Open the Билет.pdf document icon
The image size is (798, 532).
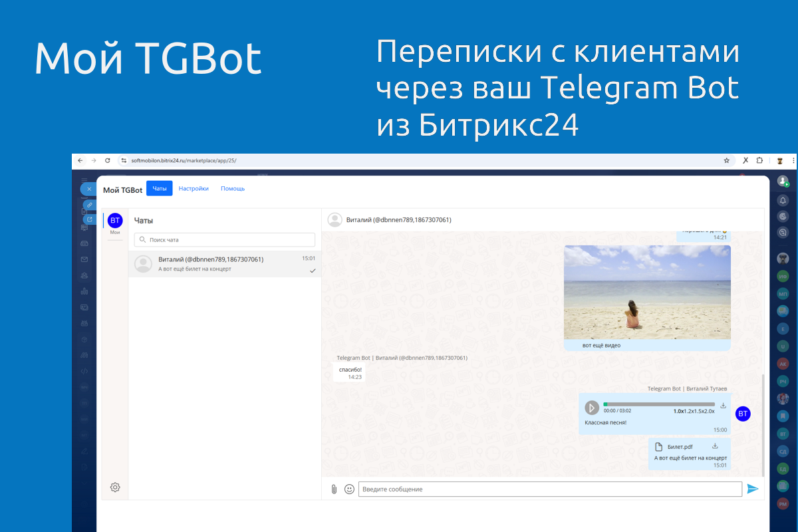pyautogui.click(x=659, y=447)
